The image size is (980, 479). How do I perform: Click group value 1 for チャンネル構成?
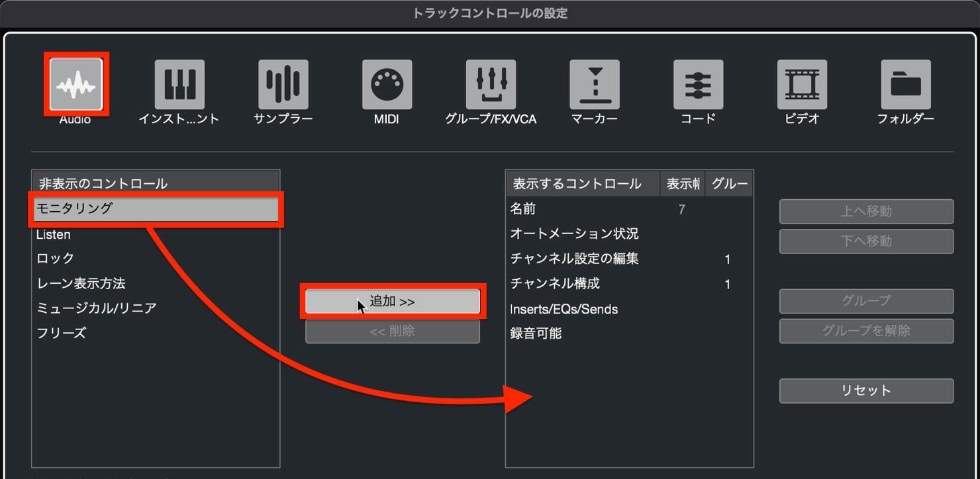pos(728,284)
